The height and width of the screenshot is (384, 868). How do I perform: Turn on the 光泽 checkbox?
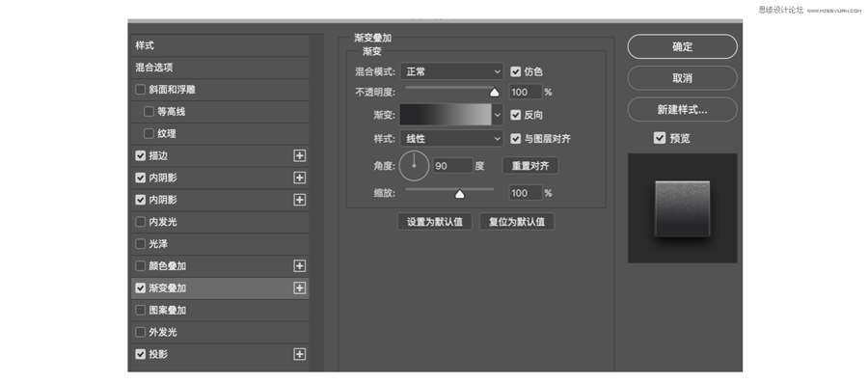click(141, 244)
